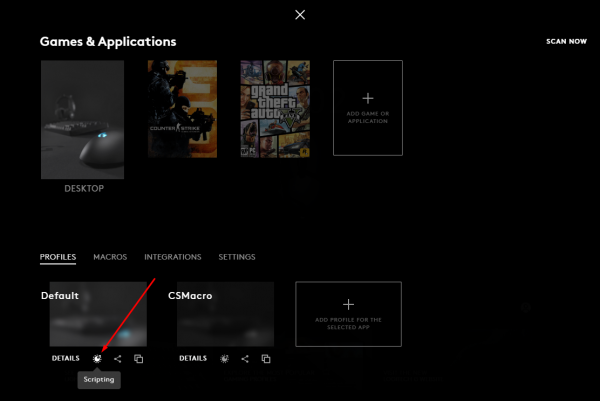Share the Default profile
600x401 pixels.
[118, 358]
